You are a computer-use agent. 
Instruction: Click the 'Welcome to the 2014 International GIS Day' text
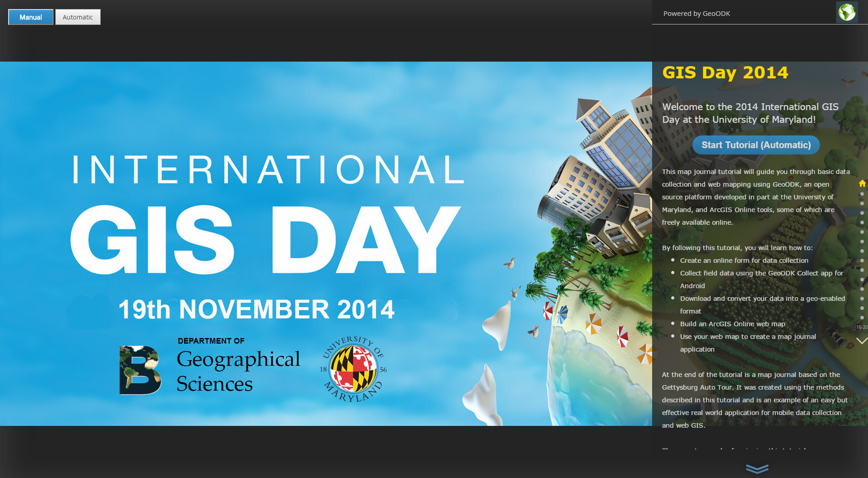[x=751, y=113]
